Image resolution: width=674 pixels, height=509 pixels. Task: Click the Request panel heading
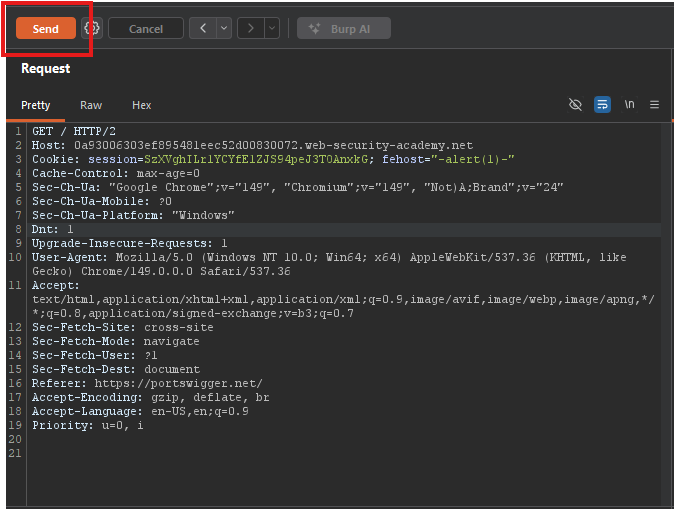coord(46,68)
